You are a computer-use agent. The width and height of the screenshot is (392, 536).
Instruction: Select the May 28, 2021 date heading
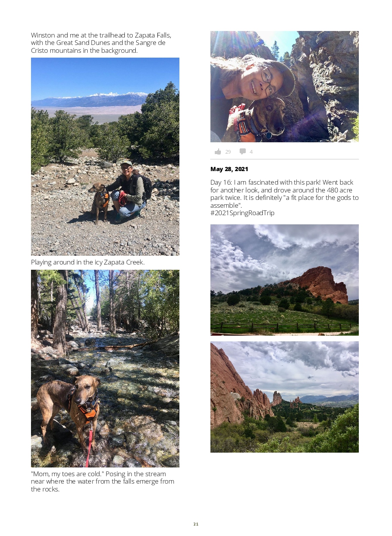(229, 169)
